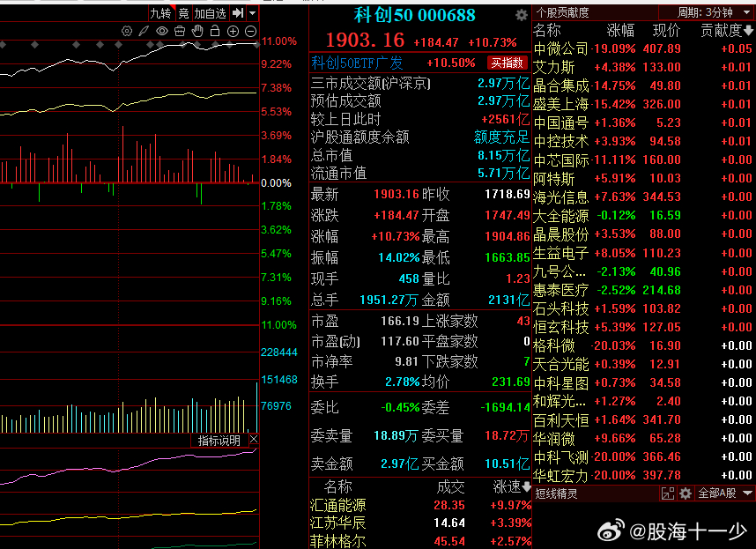Select the hand pan tool

point(197,32)
